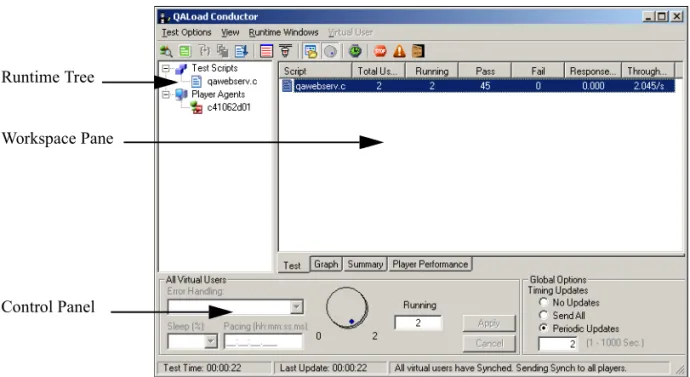Click the Player Agents computer icon

(181, 95)
